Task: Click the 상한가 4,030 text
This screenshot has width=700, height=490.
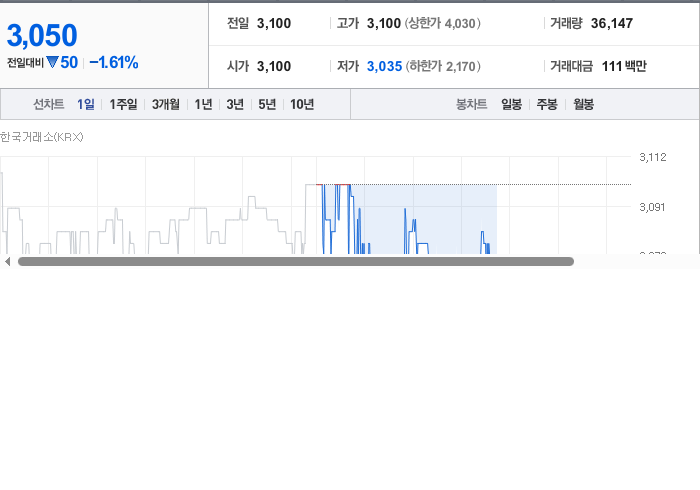Action: pyautogui.click(x=442, y=23)
